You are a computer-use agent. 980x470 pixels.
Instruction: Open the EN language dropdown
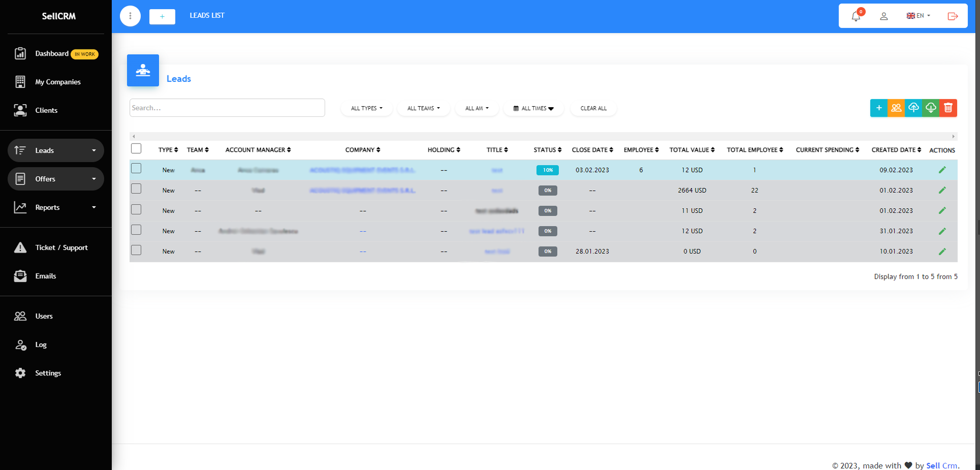tap(918, 16)
